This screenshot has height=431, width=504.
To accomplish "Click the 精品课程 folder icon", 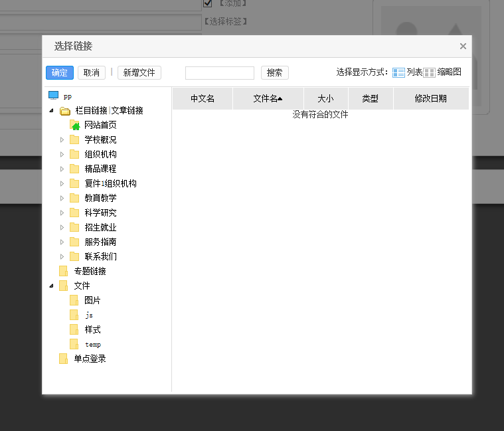I will pyautogui.click(x=74, y=169).
